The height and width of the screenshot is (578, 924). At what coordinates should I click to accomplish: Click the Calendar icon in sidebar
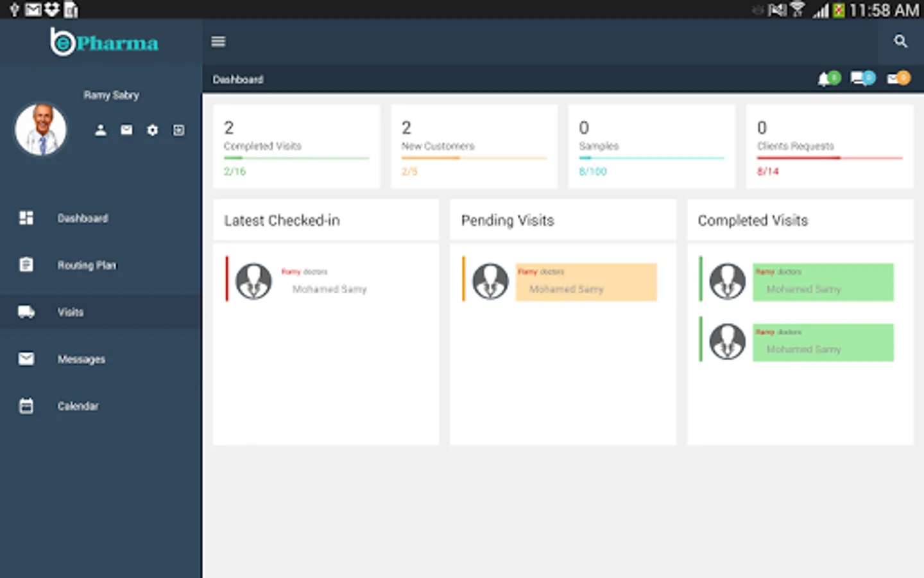(x=26, y=406)
